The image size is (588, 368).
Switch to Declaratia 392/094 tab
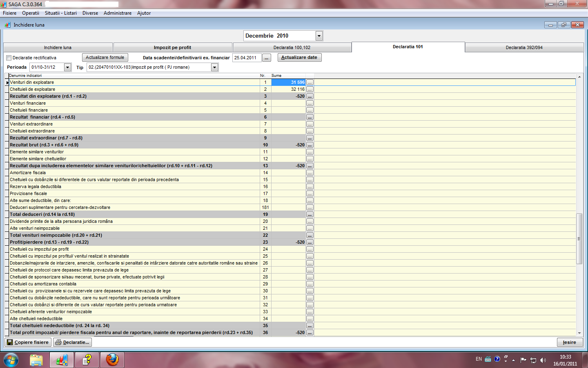tap(524, 47)
